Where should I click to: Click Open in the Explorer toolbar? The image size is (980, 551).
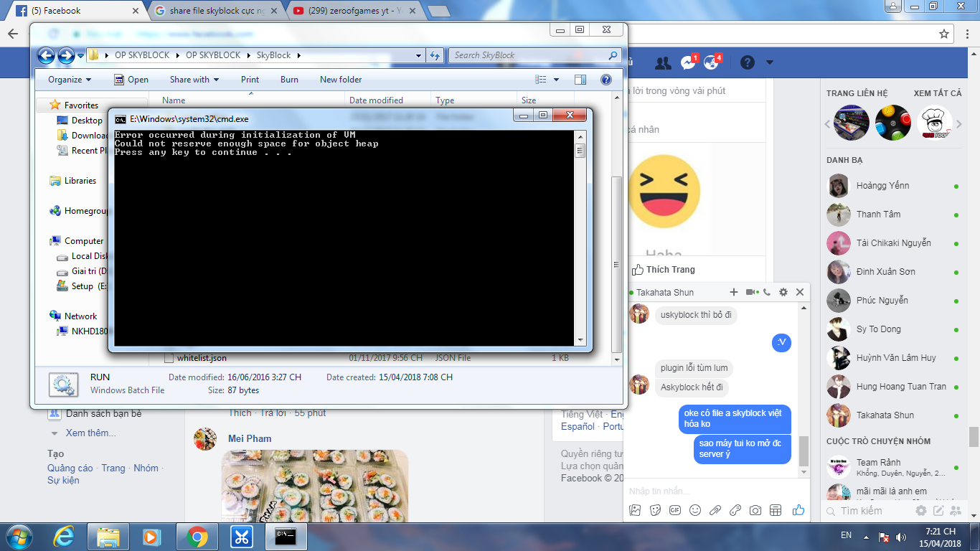point(131,80)
